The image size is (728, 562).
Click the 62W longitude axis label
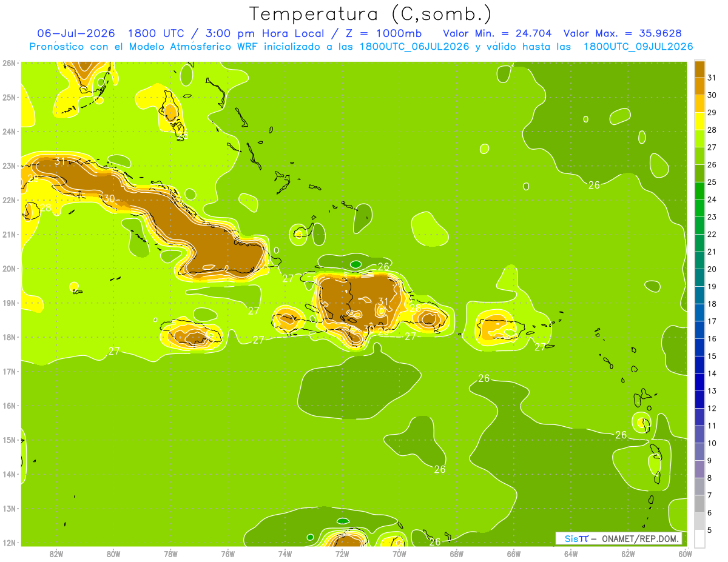click(628, 554)
